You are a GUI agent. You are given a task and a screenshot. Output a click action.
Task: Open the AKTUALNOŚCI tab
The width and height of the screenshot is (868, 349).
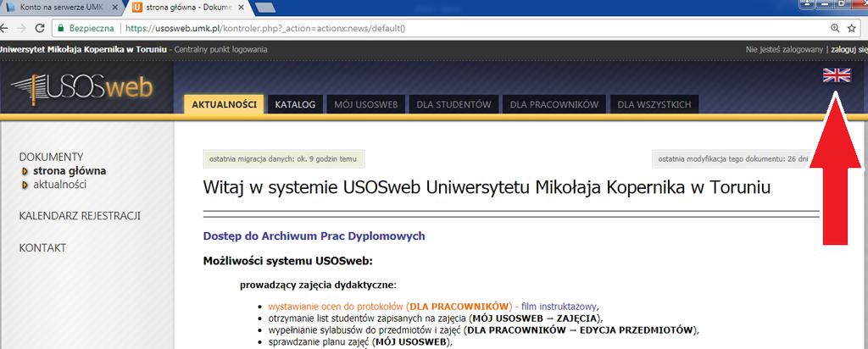pyautogui.click(x=224, y=104)
